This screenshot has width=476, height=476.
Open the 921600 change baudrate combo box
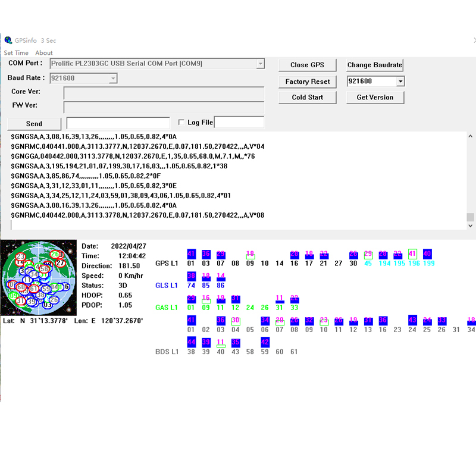(400, 82)
